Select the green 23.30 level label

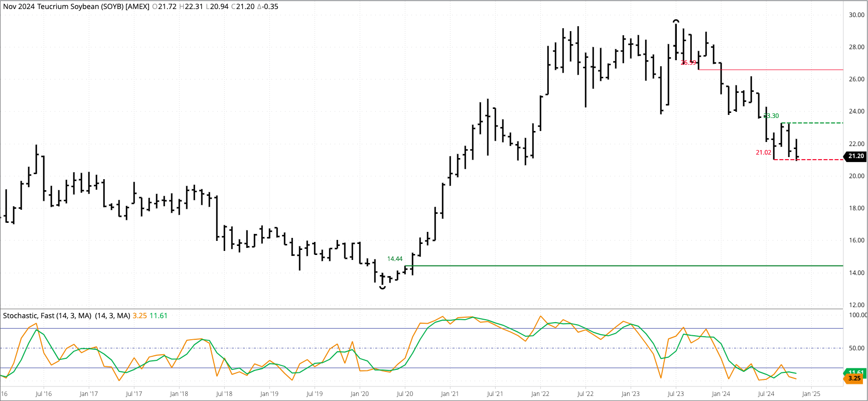(x=771, y=116)
